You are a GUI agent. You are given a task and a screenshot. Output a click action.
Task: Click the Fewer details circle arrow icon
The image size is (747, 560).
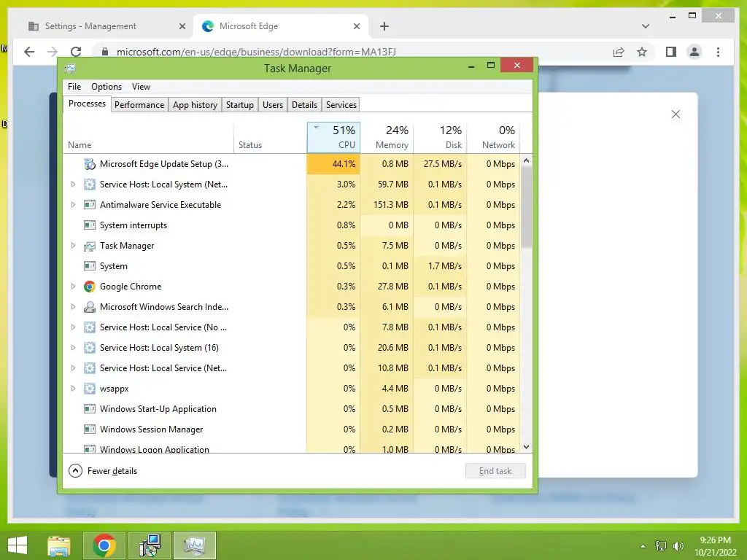(x=75, y=471)
